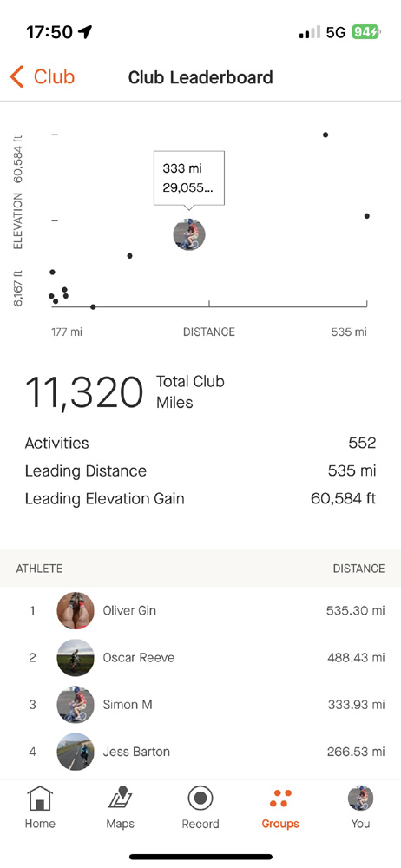
Task: Open the Maps tab icon
Action: pyautogui.click(x=120, y=799)
